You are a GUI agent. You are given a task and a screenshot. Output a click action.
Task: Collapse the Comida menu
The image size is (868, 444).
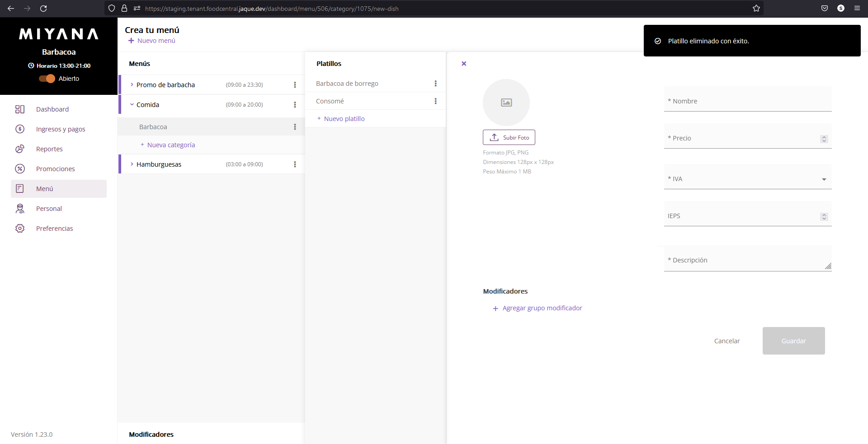[x=132, y=105]
